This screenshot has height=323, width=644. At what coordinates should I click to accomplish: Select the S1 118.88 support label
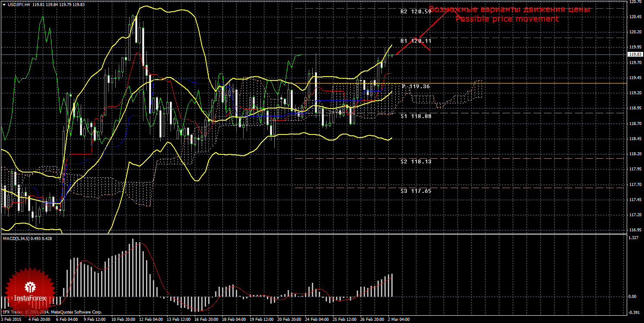[416, 116]
